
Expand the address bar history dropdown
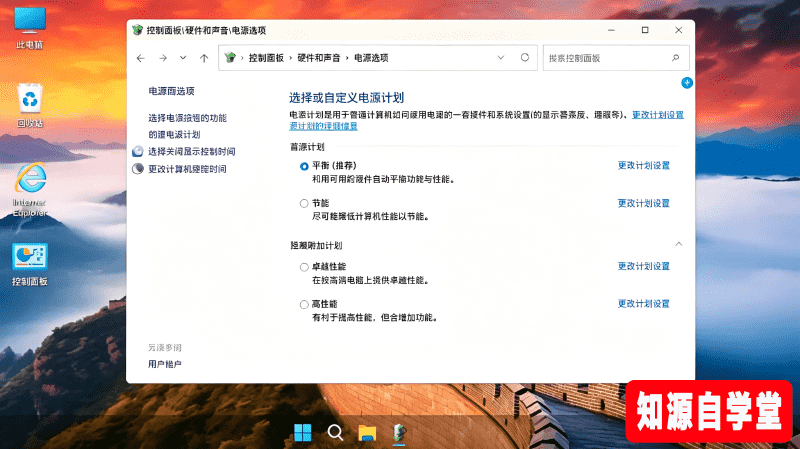pyautogui.click(x=501, y=58)
